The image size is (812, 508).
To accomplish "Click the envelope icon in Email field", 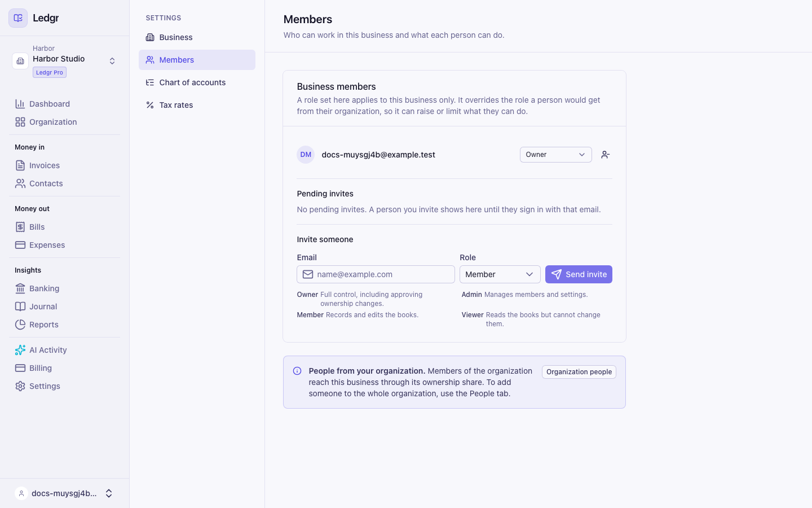I will click(x=308, y=274).
